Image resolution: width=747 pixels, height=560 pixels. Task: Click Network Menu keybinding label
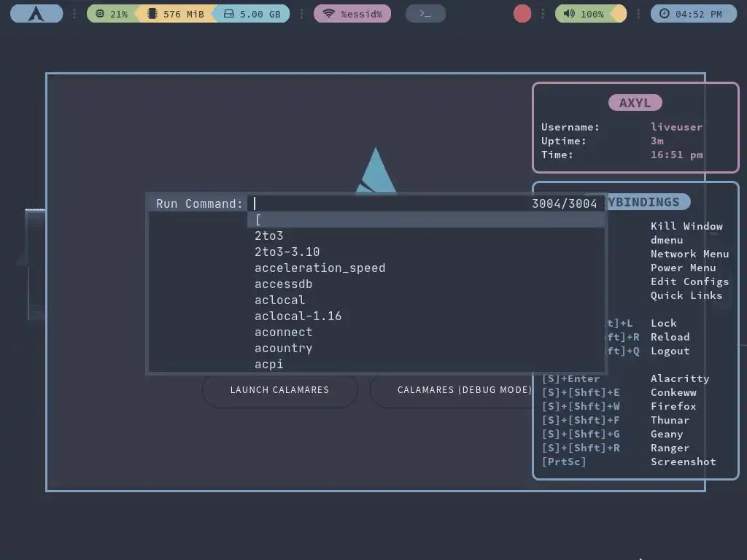690,254
